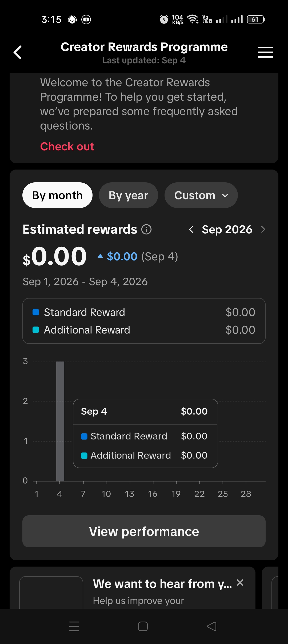Select the By month filter
288x644 pixels.
57,195
